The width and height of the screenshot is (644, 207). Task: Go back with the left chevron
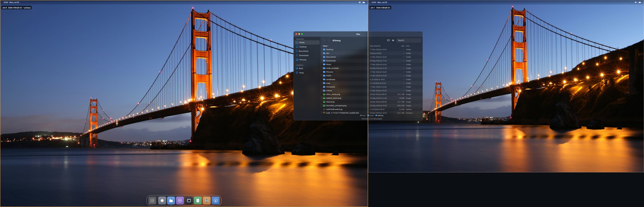[x=325, y=40]
